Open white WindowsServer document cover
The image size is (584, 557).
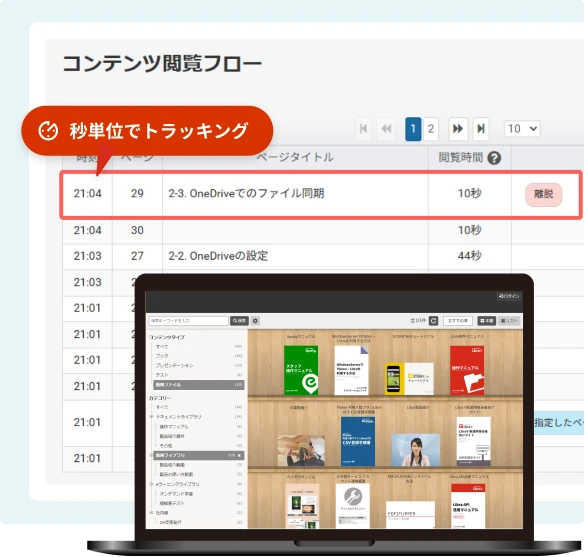coord(351,370)
